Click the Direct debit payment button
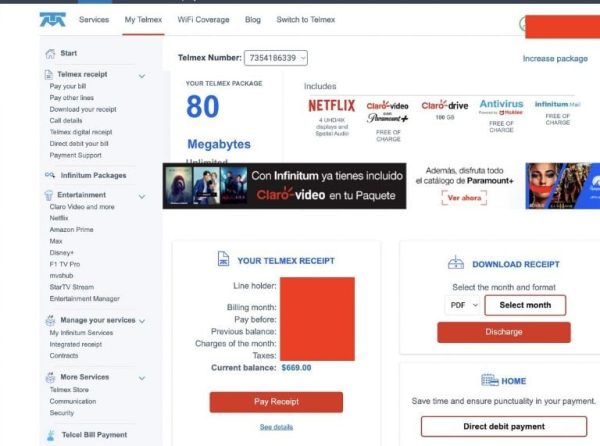The width and height of the screenshot is (600, 446). coord(504,426)
